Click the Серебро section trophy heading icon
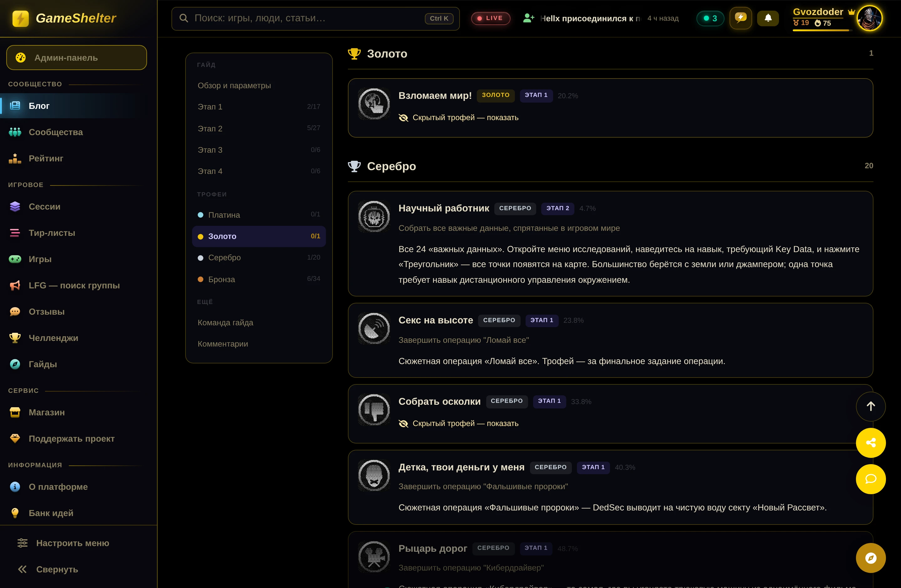Screen dimensions: 901x588 354,166
